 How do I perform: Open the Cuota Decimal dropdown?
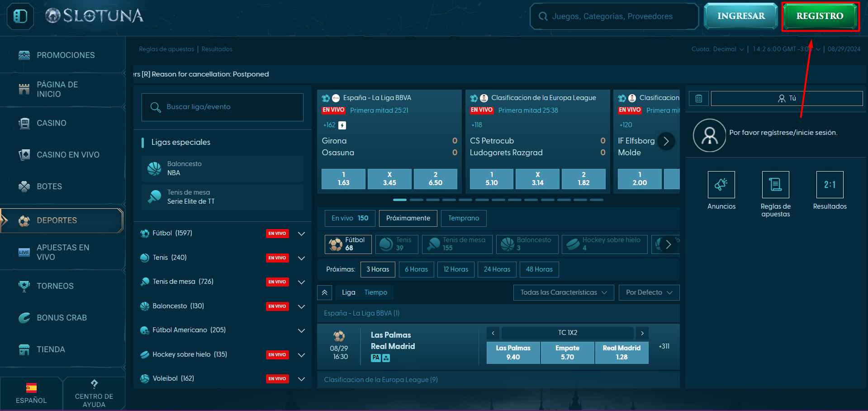tap(718, 49)
